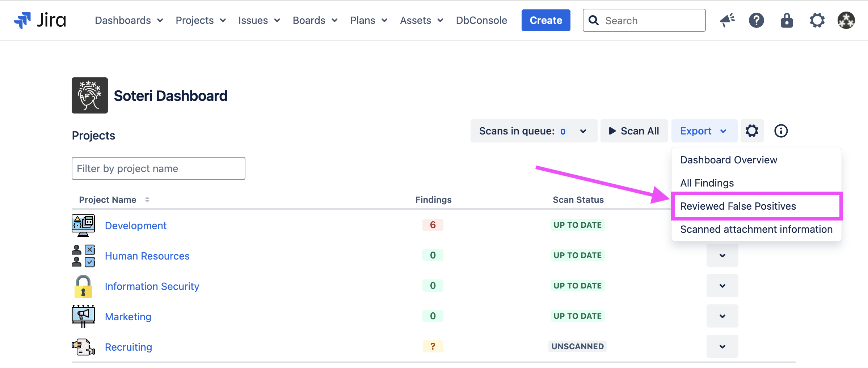This screenshot has width=868, height=368.
Task: Click the Soteri info circle icon
Action: (x=781, y=131)
